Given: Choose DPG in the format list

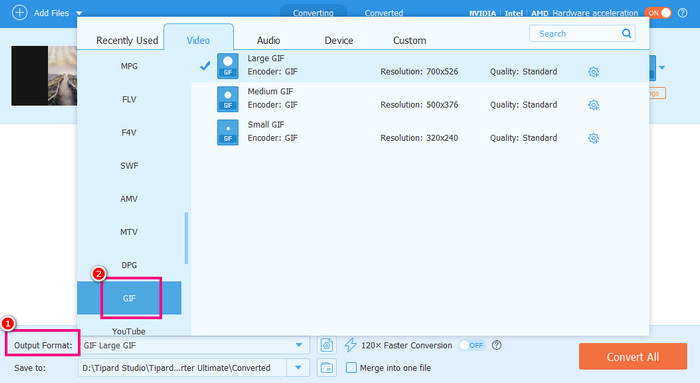Looking at the screenshot, I should tap(129, 265).
